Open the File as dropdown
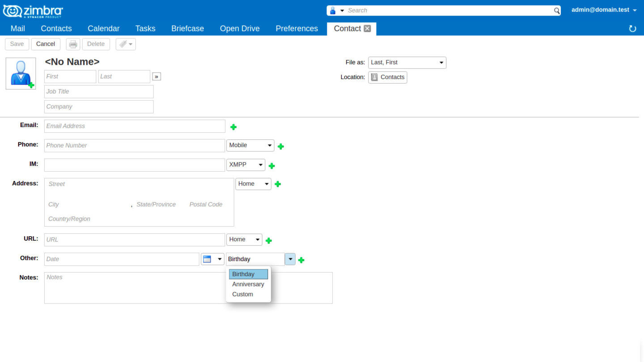Screen dimensions: 644x362 [406, 63]
